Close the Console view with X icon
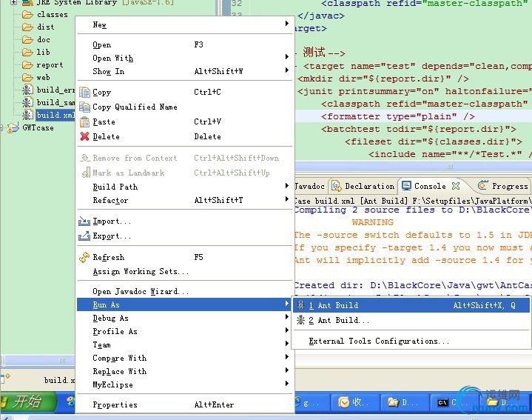The image size is (532, 420). (x=456, y=186)
